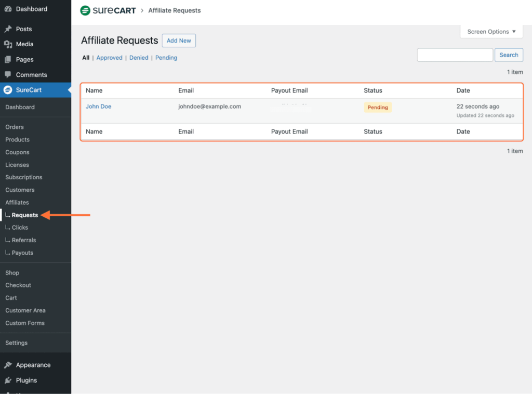
Task: Click the Add New button
Action: (179, 41)
